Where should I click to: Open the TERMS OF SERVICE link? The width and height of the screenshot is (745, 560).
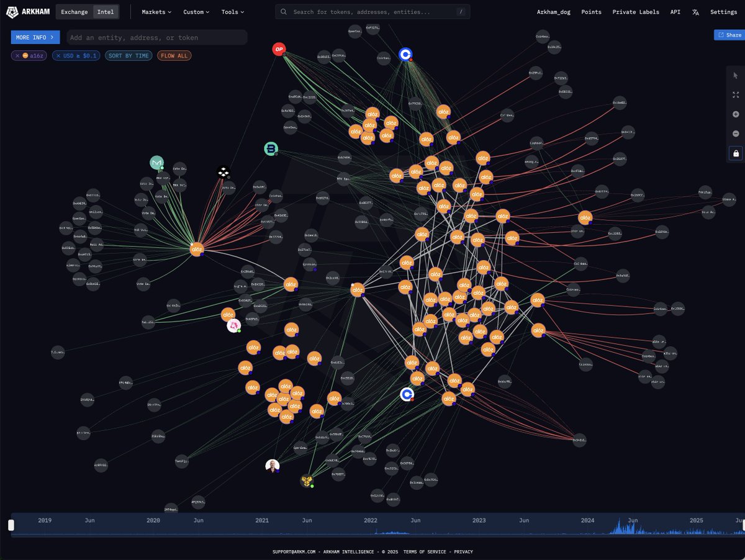coord(426,552)
